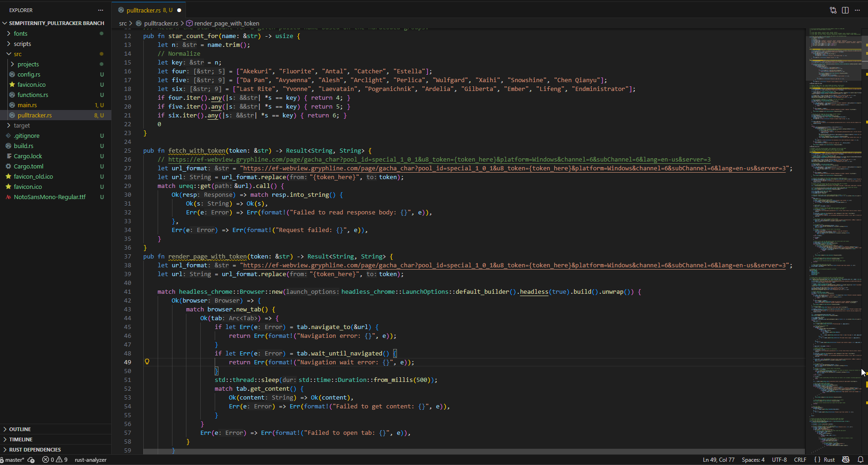
Task: Click the Copilot status icon in the status bar
Action: 846,459
